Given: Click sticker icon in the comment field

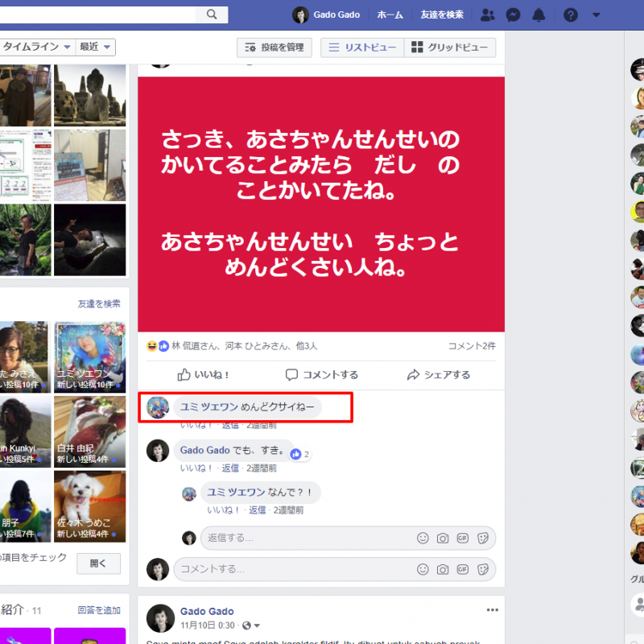Looking at the screenshot, I should (482, 569).
